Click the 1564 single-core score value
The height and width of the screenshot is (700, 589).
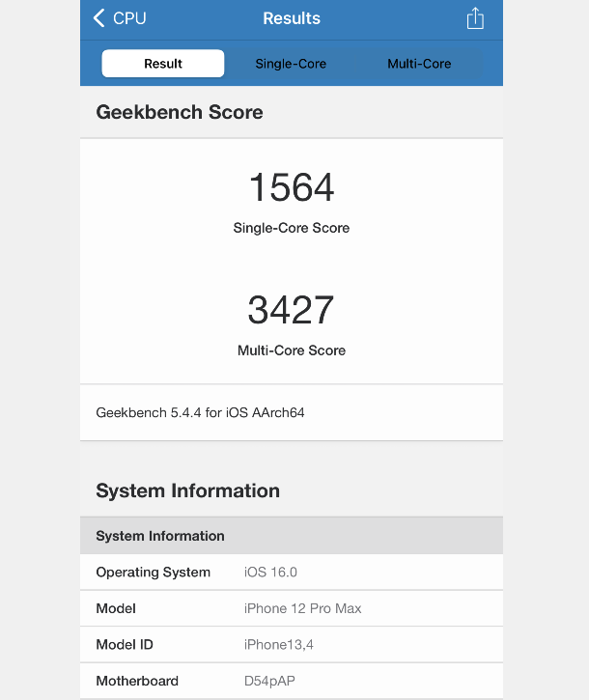click(292, 187)
